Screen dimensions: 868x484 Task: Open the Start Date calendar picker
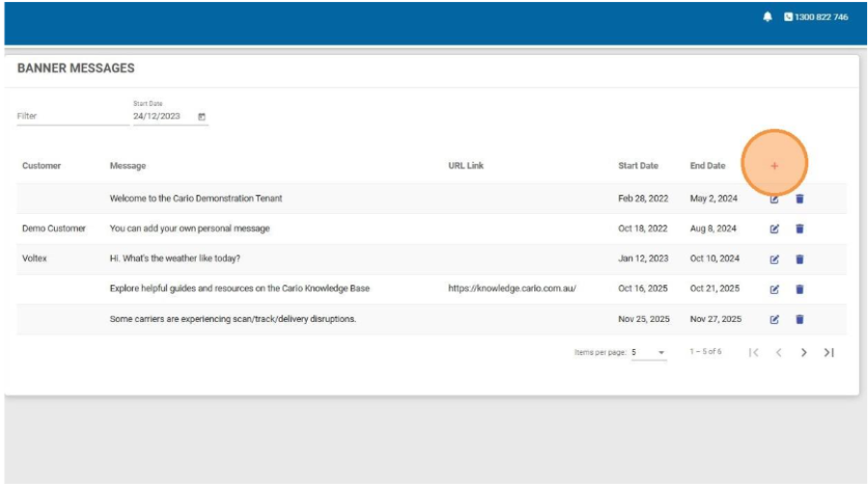click(202, 117)
